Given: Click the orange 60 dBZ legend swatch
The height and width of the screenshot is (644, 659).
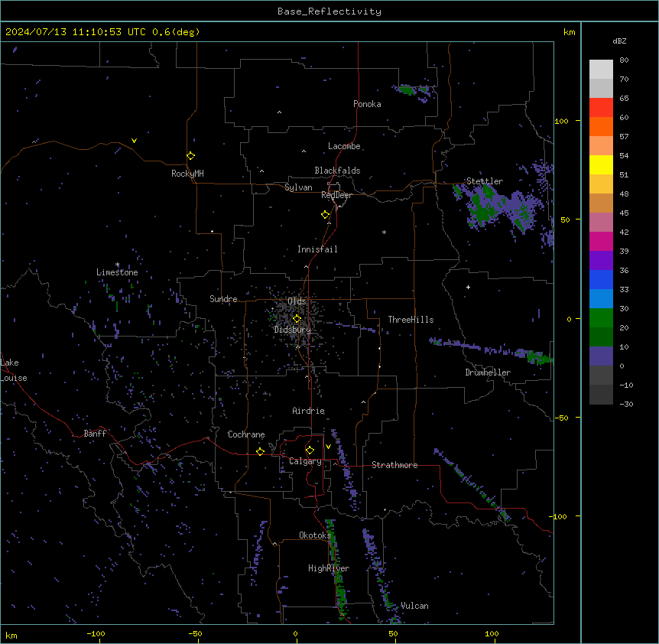Looking at the screenshot, I should click(x=601, y=126).
